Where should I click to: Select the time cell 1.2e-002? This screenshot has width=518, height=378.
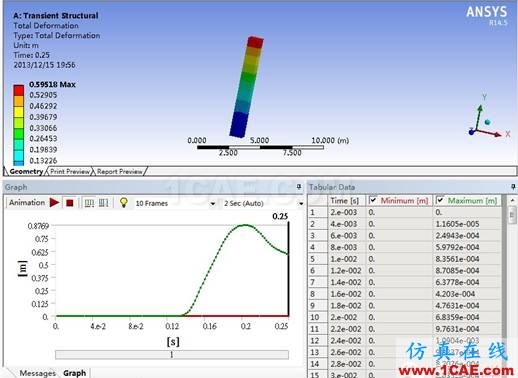[x=346, y=271]
